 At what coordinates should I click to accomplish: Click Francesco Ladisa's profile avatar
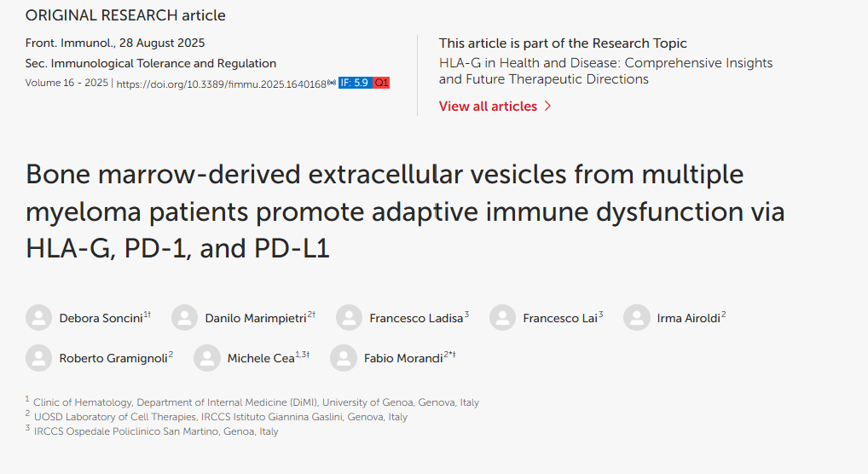pyautogui.click(x=350, y=318)
